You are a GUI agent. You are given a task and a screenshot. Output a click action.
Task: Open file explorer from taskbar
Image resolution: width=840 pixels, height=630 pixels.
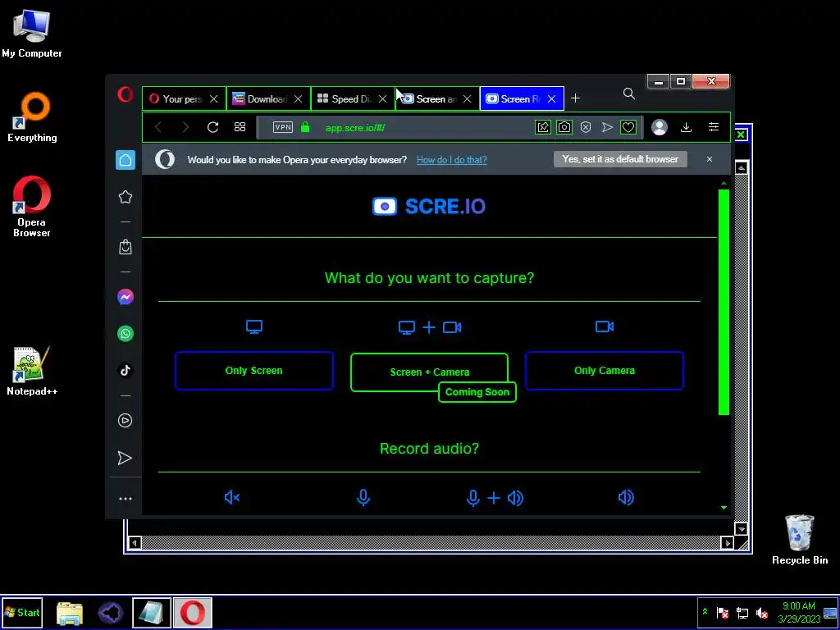(69, 614)
